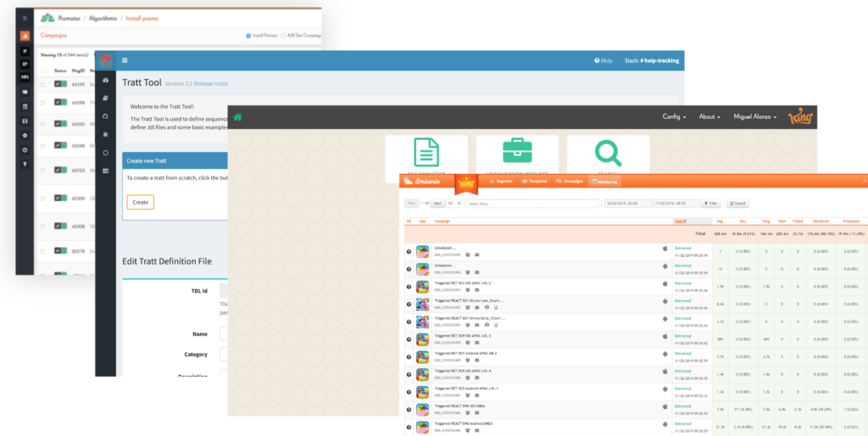Click the Slack help-tracking link
Image resolution: width=868 pixels, height=436 pixels.
pos(651,60)
